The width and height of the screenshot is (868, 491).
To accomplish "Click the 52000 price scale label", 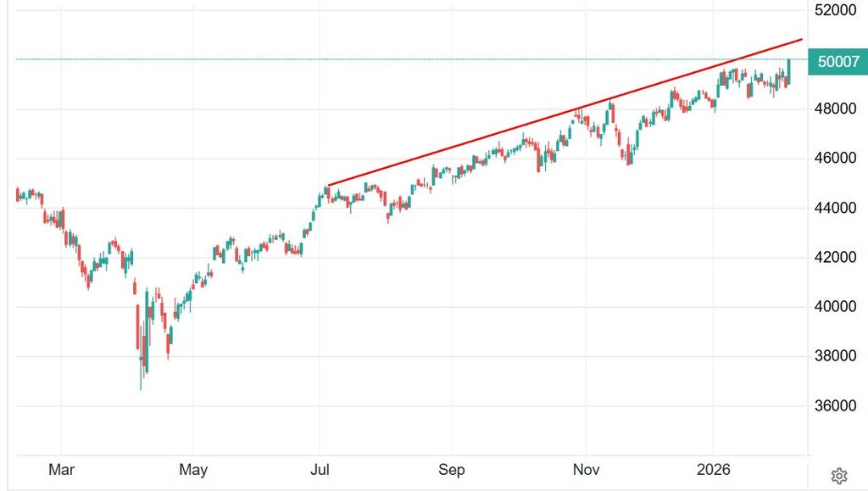I will (x=837, y=10).
